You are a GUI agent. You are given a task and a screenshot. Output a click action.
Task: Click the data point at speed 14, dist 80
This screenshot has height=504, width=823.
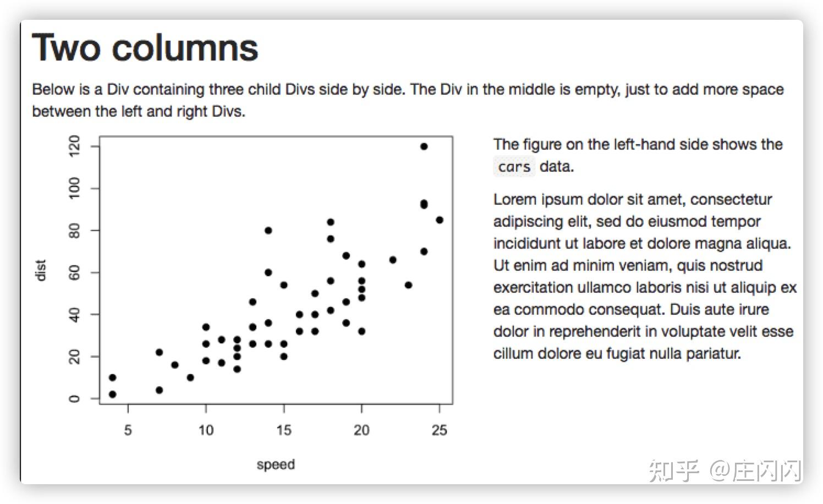pyautogui.click(x=268, y=231)
